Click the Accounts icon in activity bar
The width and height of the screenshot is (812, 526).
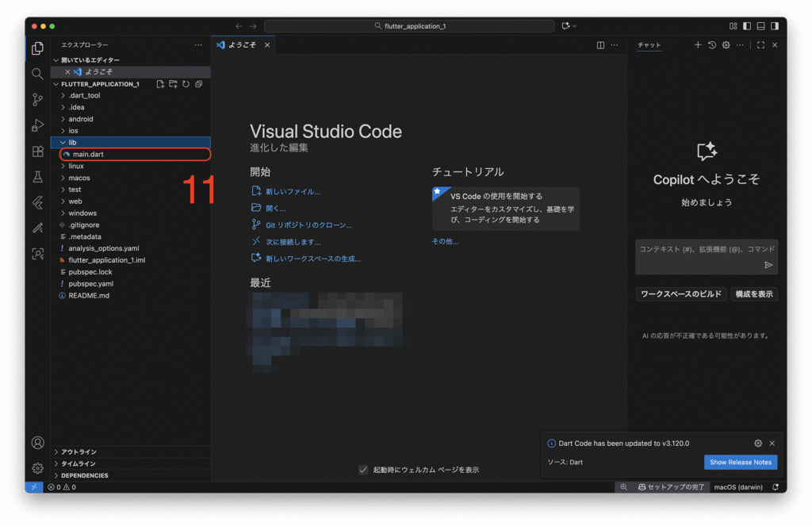tap(37, 443)
